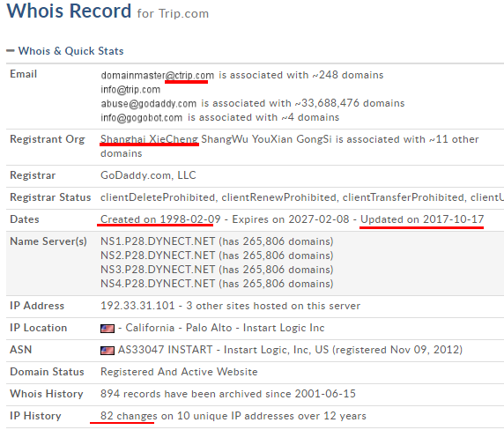Click '3 other sites hosted on this server'
The width and height of the screenshot is (504, 430).
coord(273,305)
